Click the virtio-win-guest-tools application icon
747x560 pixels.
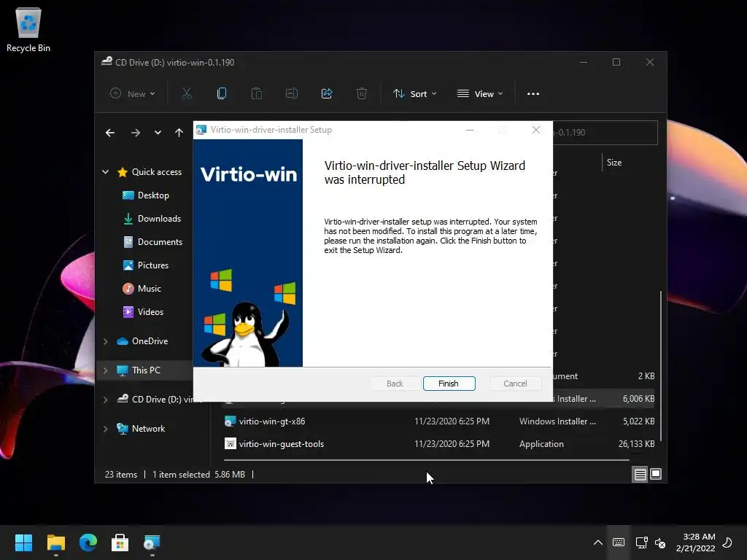click(230, 444)
